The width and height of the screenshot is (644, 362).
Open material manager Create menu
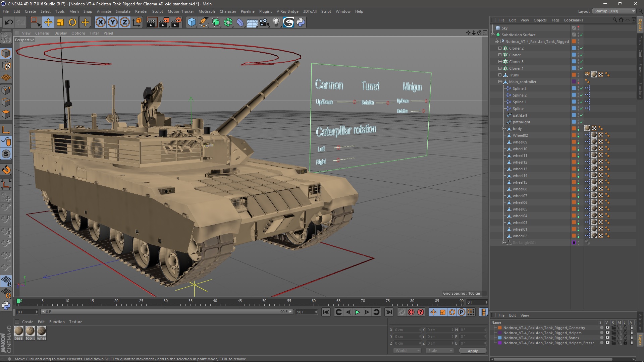28,322
